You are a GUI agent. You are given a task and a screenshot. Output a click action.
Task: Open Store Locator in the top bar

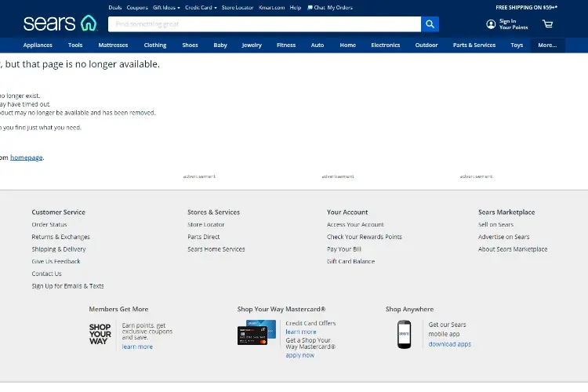pyautogui.click(x=238, y=8)
